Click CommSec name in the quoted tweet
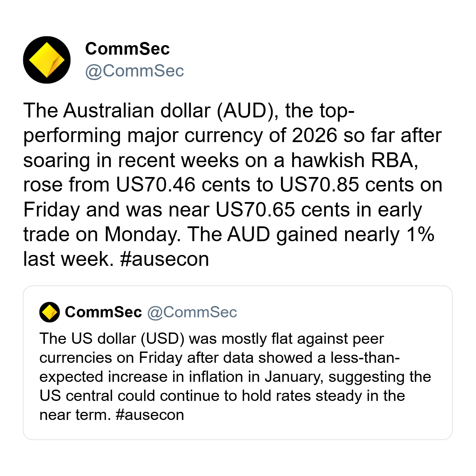The height and width of the screenshot is (476, 476). point(103,312)
